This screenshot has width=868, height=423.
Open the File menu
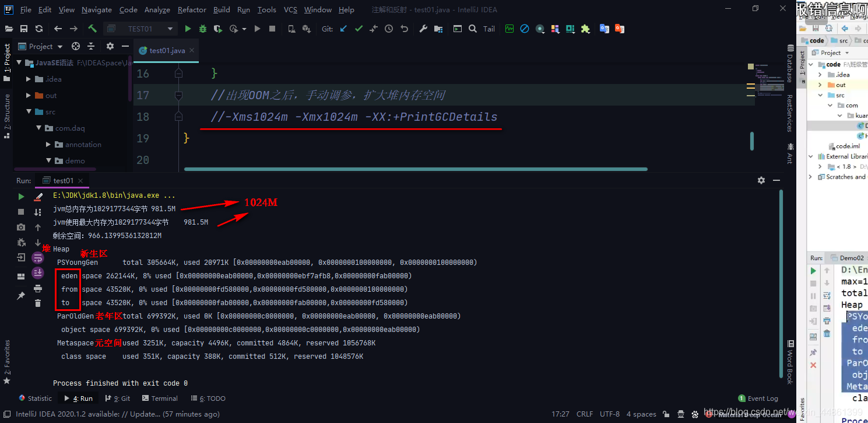pyautogui.click(x=26, y=10)
